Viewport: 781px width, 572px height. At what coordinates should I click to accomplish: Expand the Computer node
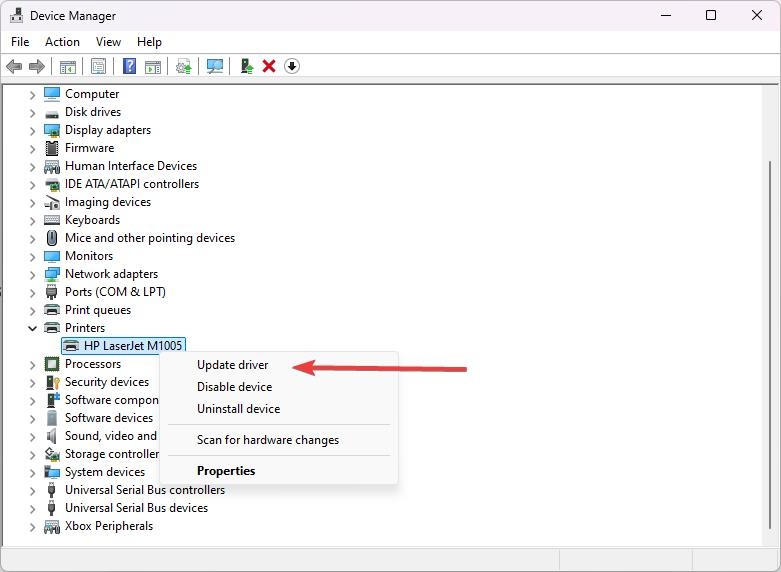point(32,94)
